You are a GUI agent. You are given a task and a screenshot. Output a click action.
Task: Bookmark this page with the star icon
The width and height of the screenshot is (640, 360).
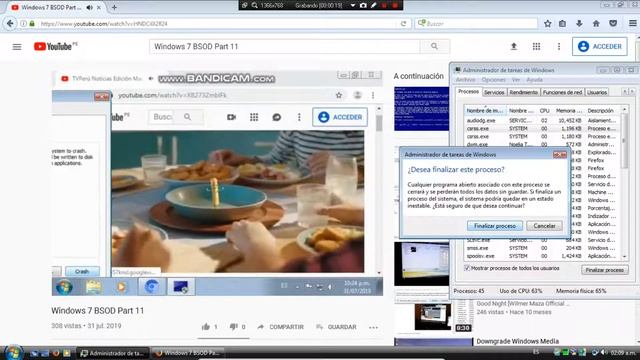tap(547, 24)
